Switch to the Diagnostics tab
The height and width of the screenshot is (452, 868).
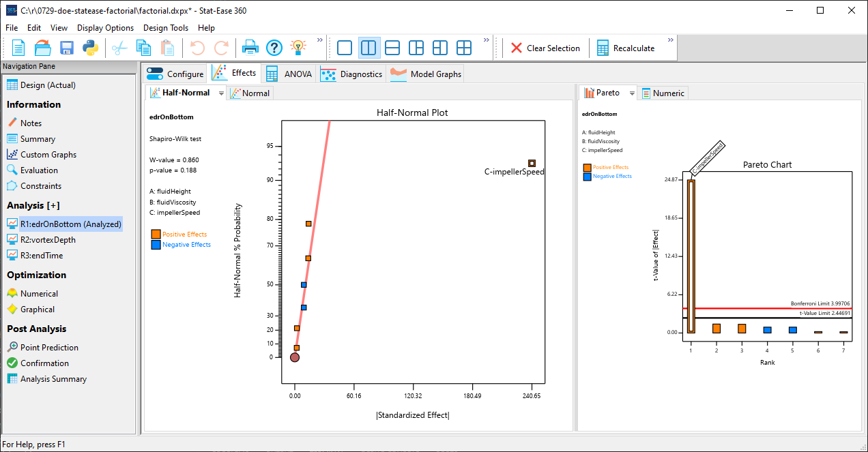tap(351, 74)
